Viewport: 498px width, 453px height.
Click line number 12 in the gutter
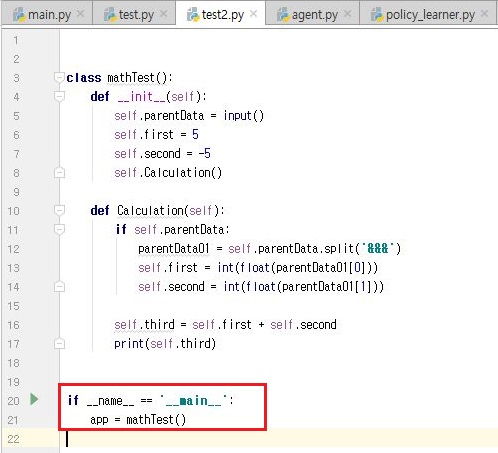pyautogui.click(x=13, y=249)
